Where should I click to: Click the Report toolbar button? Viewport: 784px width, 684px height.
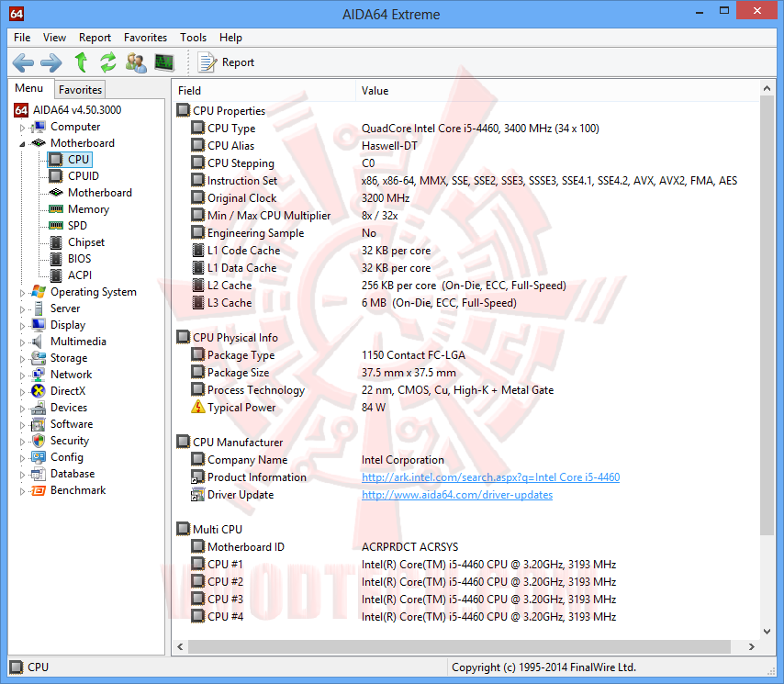tap(227, 62)
